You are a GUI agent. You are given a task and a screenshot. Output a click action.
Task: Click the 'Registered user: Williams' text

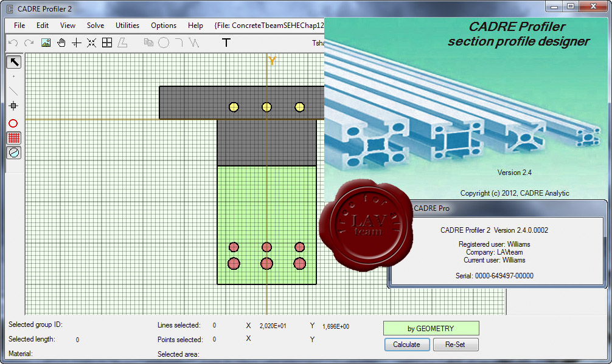(x=494, y=244)
